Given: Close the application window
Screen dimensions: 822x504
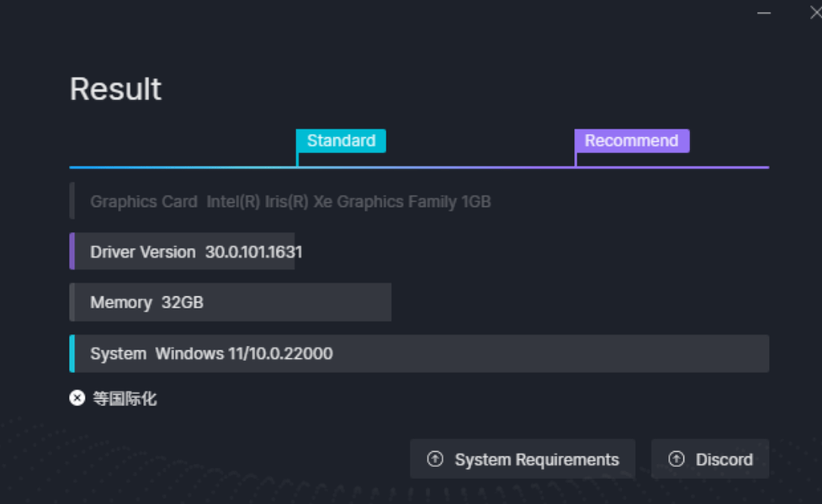Looking at the screenshot, I should point(815,12).
